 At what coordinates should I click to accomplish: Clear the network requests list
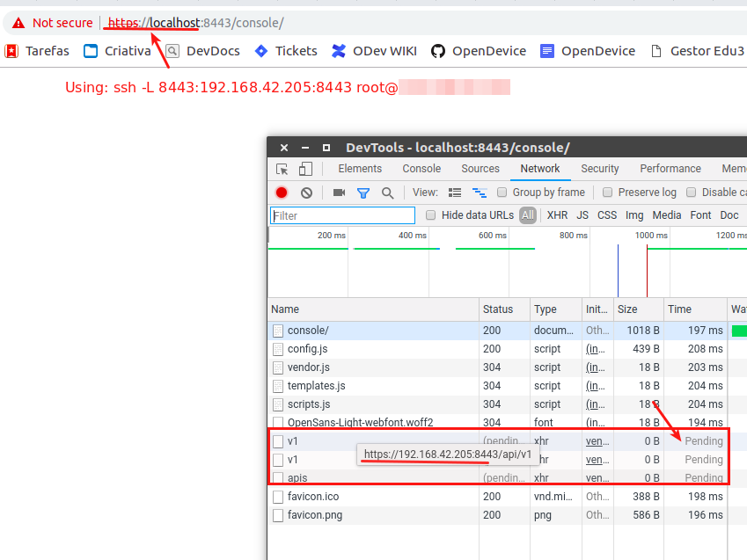pos(306,192)
